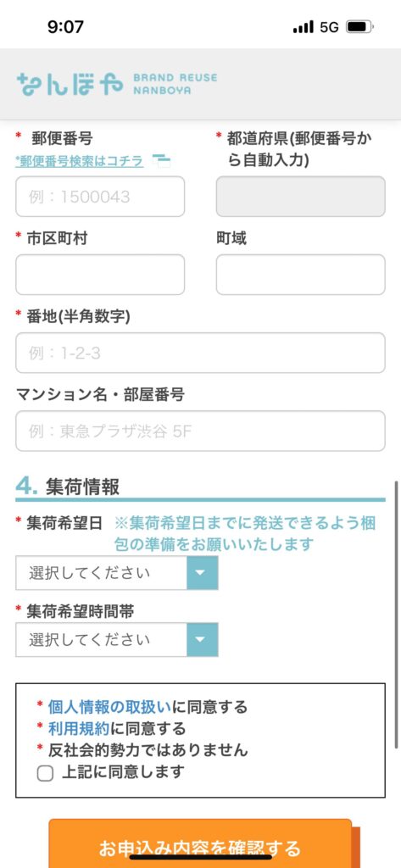
Task: Open the 集荷希望日 選択してください select box
Action: pos(117,573)
